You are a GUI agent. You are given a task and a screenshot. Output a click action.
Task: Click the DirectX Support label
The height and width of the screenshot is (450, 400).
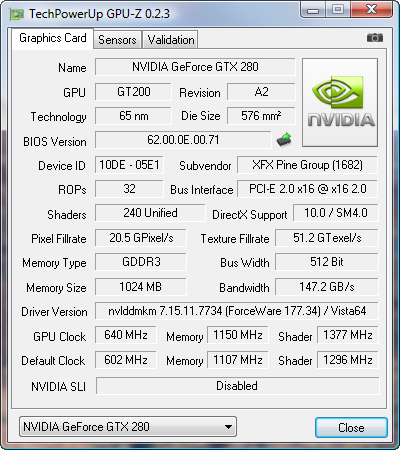[x=250, y=215]
